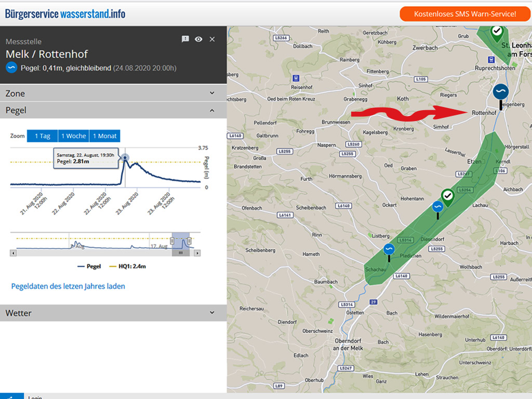The height and width of the screenshot is (399, 532).
Task: Click the green checkmark marker at St. Leonhard
Action: (497, 32)
